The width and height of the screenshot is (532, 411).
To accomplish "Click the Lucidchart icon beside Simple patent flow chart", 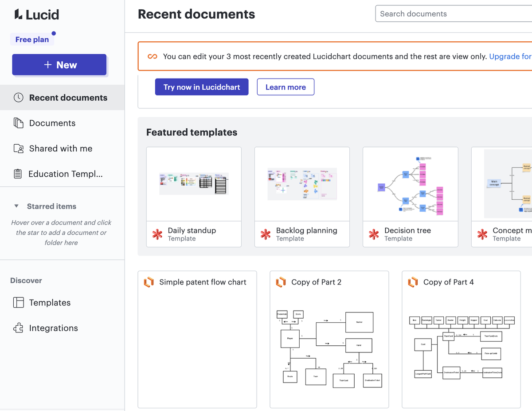I will [149, 282].
